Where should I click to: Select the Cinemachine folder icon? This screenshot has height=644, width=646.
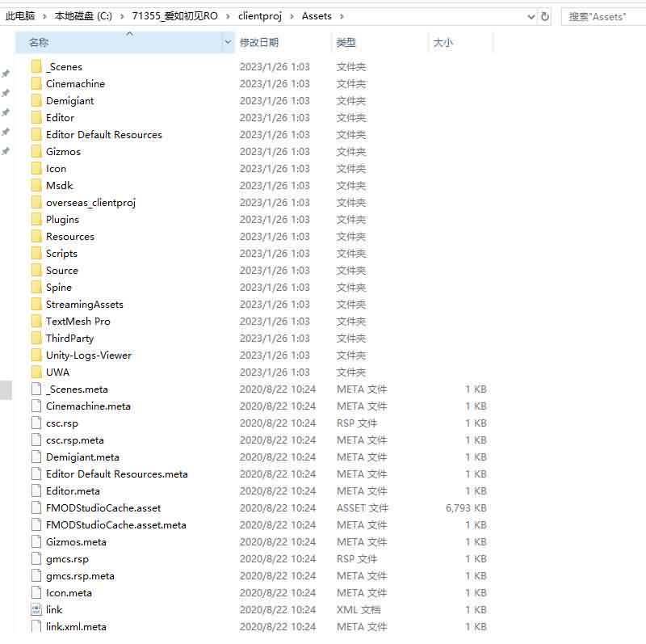pos(36,84)
